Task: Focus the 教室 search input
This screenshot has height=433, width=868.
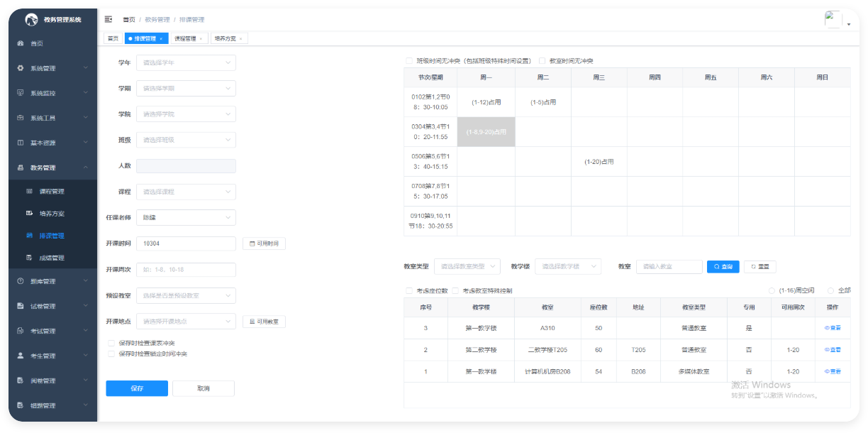Action: [x=669, y=266]
